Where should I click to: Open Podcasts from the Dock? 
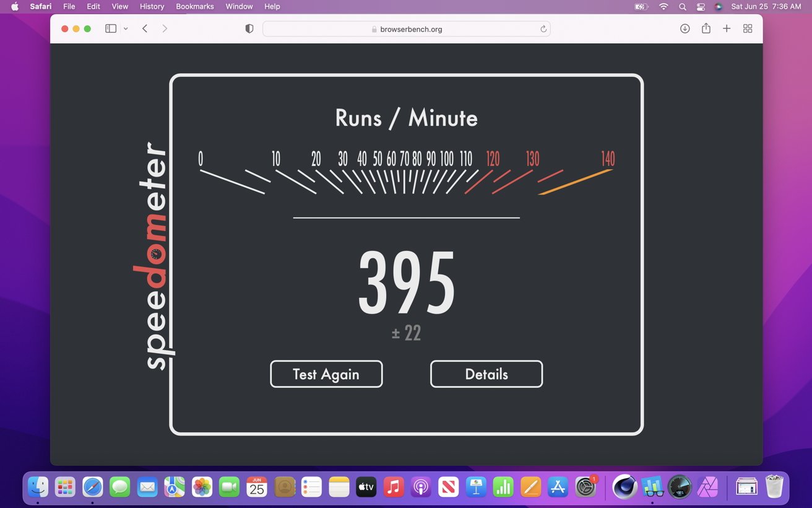[x=421, y=487]
